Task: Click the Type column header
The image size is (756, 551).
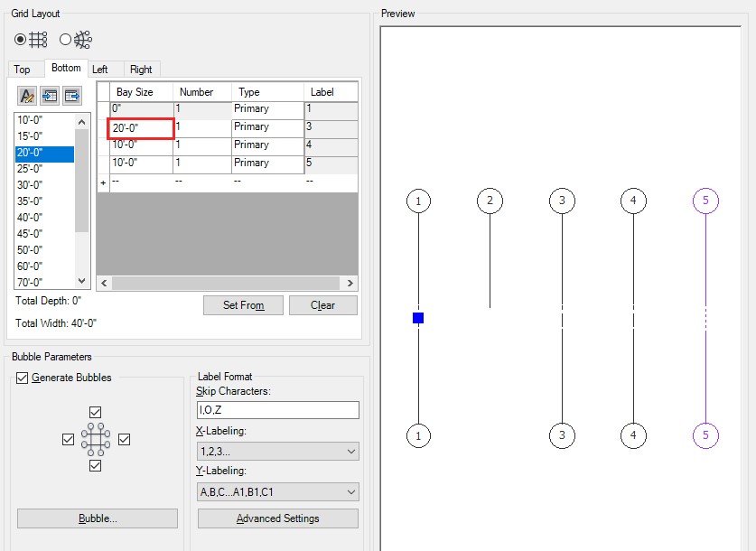Action: (267, 92)
